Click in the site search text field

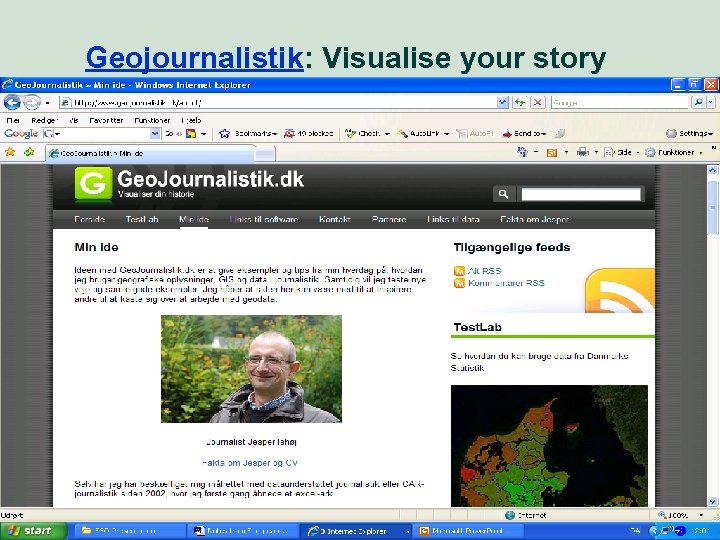[581, 194]
